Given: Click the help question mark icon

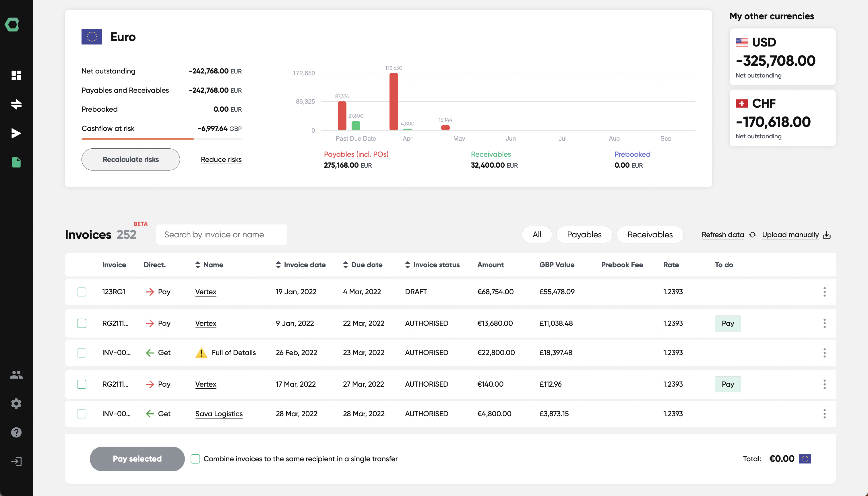Looking at the screenshot, I should click(16, 432).
